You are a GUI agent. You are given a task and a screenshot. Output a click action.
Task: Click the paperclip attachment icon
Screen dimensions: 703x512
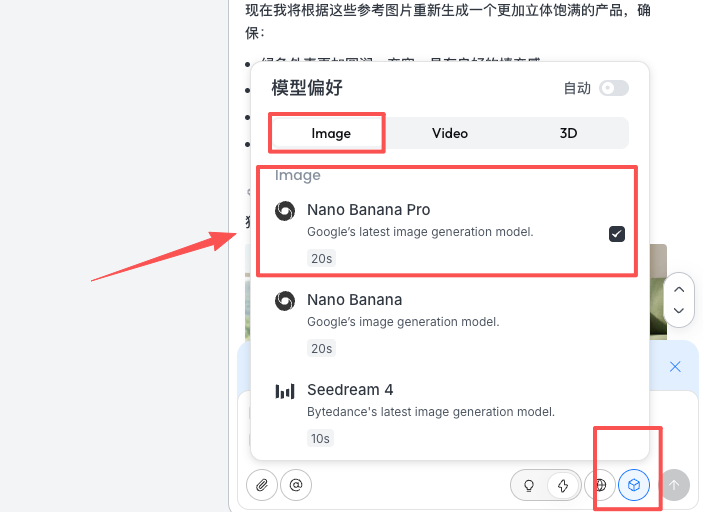pyautogui.click(x=261, y=485)
